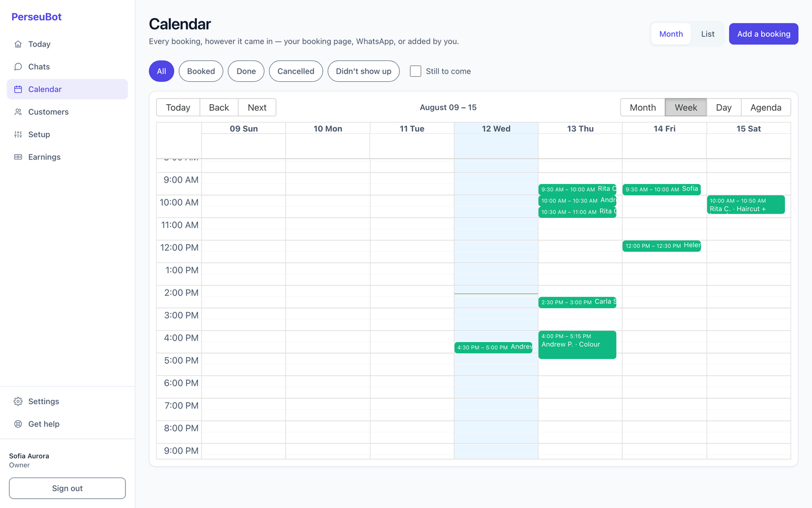The height and width of the screenshot is (508, 812).
Task: Open Friday 9:30 AM Sofia booking
Action: coord(662,189)
